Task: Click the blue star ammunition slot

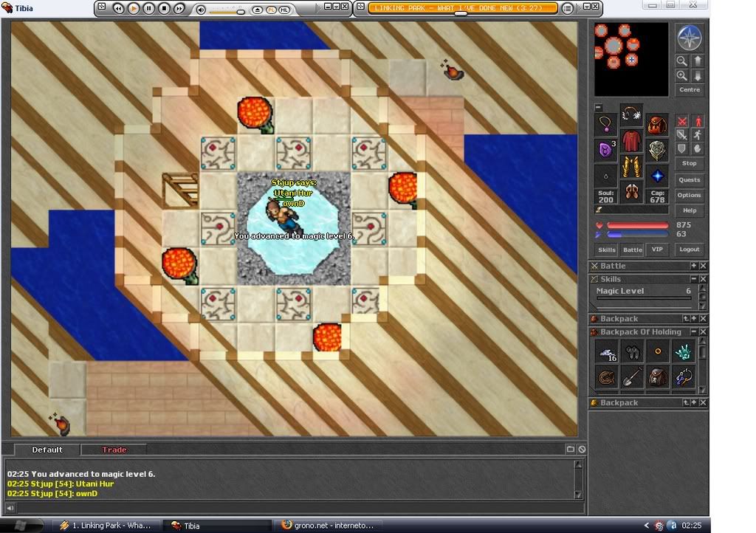Action: point(656,176)
